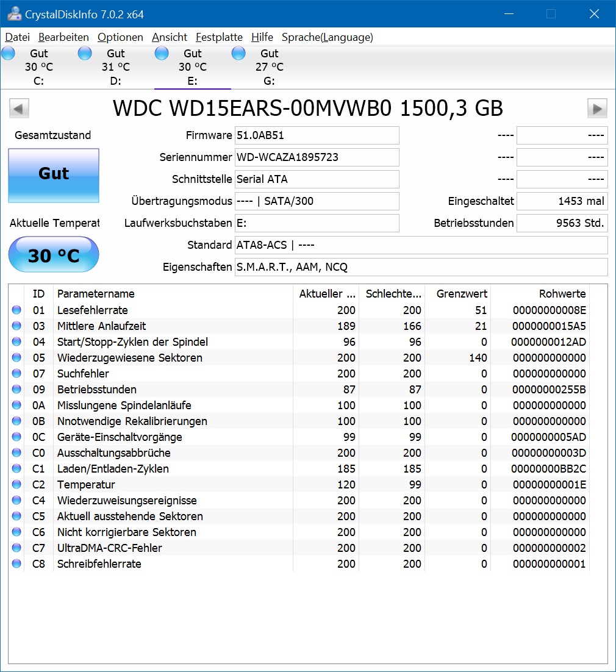Go to previous disk with left arrow
The width and height of the screenshot is (616, 672).
tap(19, 109)
